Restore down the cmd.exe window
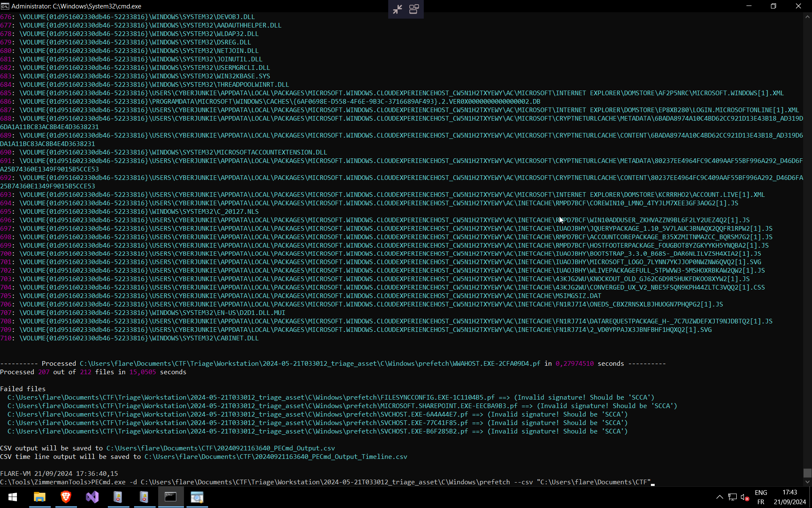812x508 pixels. click(x=774, y=6)
